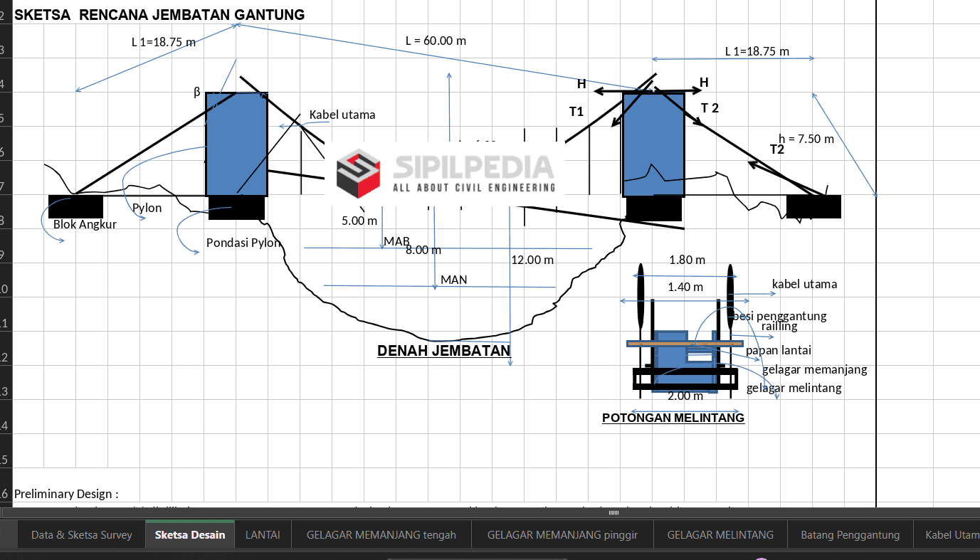Select the Sketsa Desain sheet tab
This screenshot has width=980, height=560.
coord(189,535)
